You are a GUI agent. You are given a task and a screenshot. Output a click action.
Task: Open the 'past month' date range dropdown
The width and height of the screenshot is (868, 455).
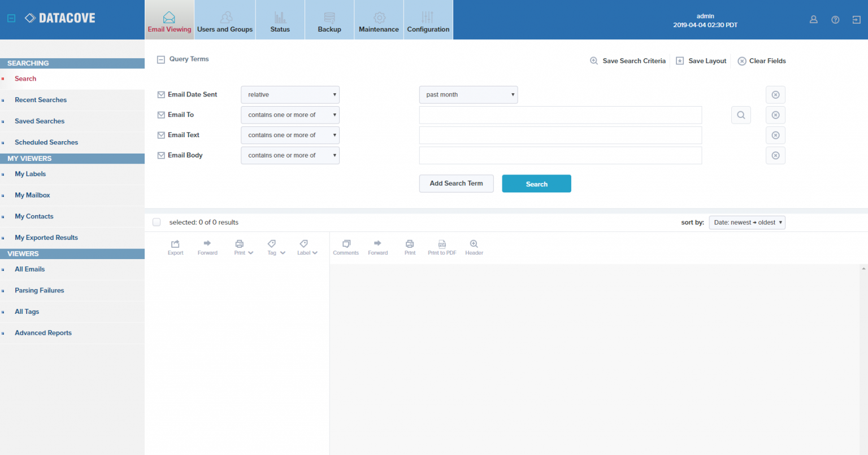tap(468, 94)
